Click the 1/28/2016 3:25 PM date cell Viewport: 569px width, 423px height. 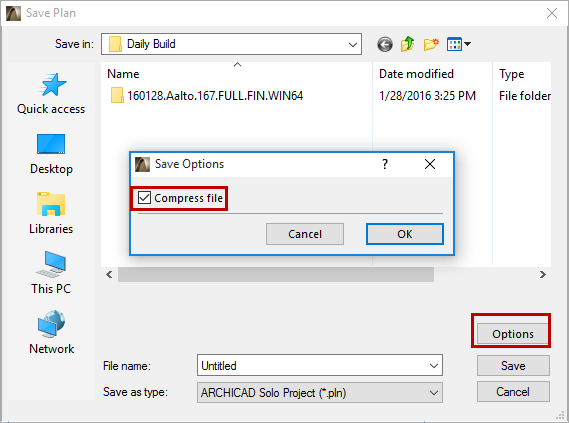click(x=427, y=96)
